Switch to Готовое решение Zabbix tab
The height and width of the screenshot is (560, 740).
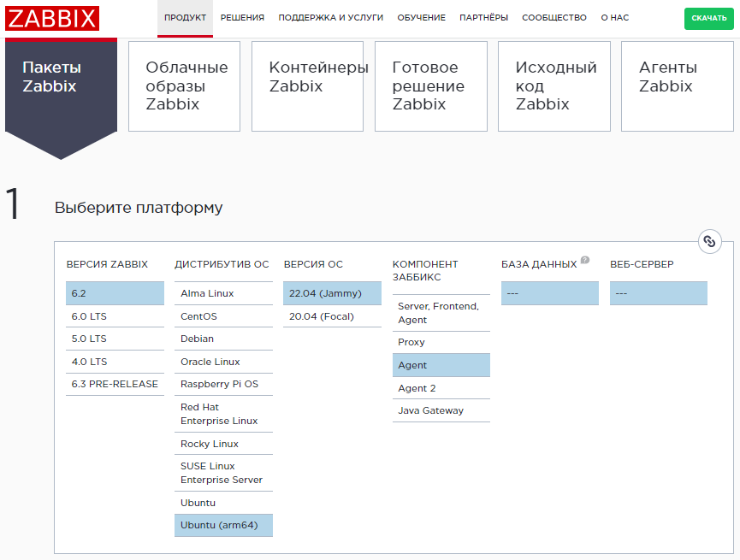[431, 86]
